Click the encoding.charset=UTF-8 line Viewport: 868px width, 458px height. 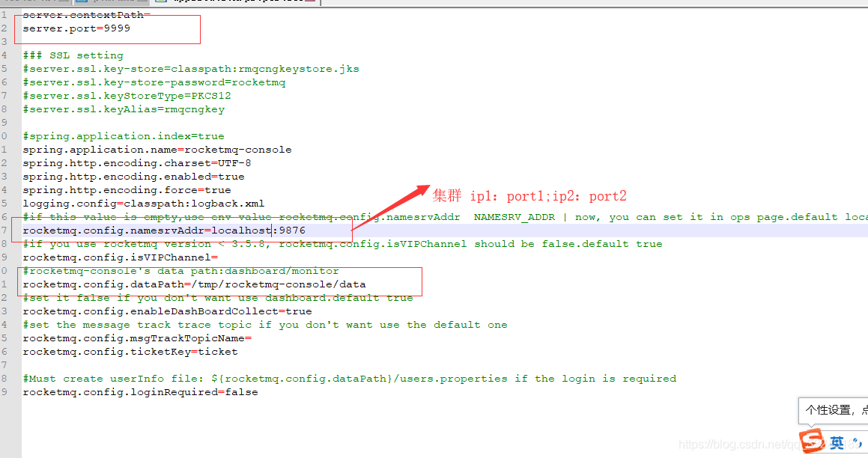137,163
